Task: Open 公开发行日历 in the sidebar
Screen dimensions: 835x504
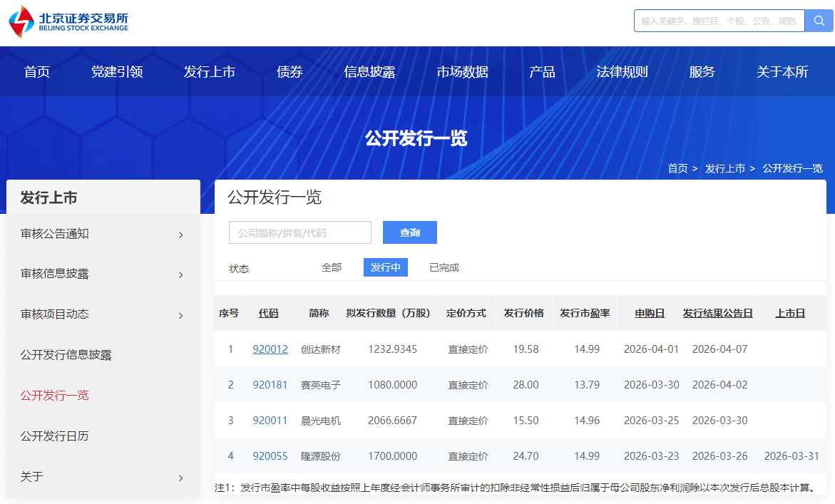Action: pos(55,436)
